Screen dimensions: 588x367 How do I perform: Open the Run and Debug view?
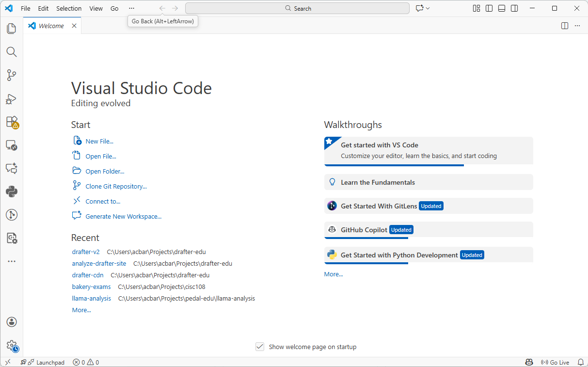click(x=12, y=99)
